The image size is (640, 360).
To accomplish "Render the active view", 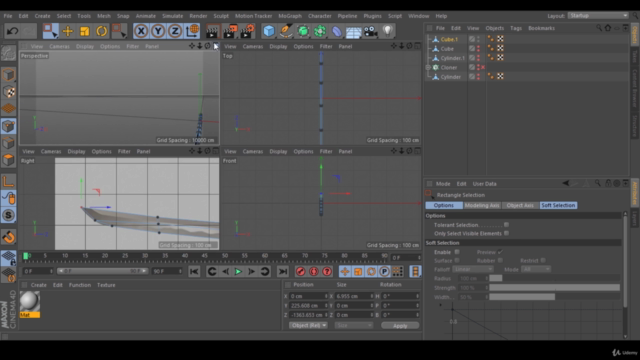I will [212, 31].
